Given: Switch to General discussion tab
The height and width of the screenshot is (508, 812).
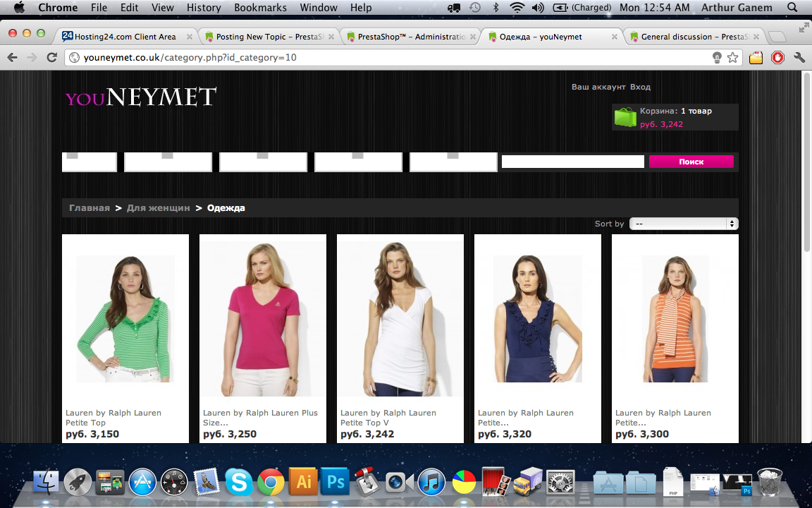Looking at the screenshot, I should [x=693, y=37].
